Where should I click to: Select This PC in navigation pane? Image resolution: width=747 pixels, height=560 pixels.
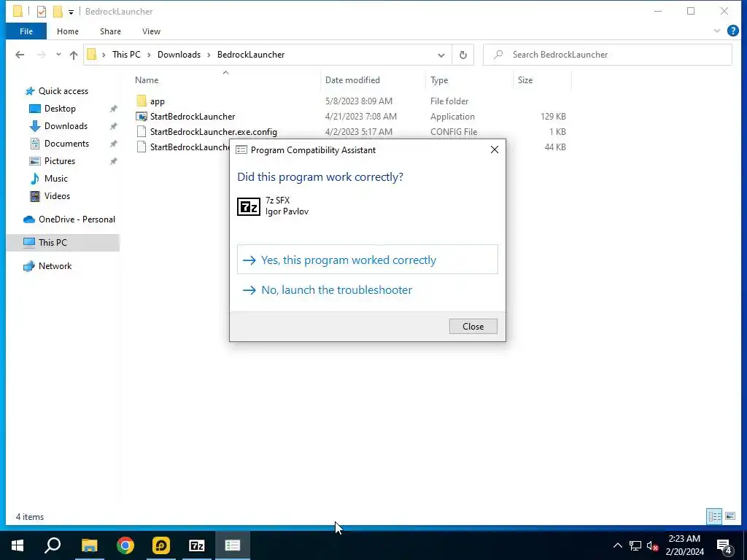tap(53, 242)
